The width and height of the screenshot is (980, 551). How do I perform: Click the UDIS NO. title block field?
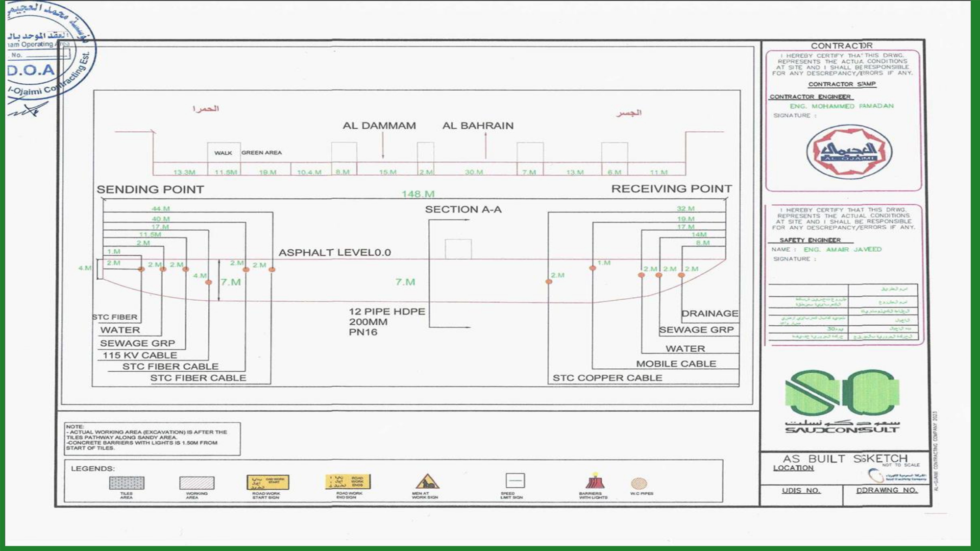point(801,491)
